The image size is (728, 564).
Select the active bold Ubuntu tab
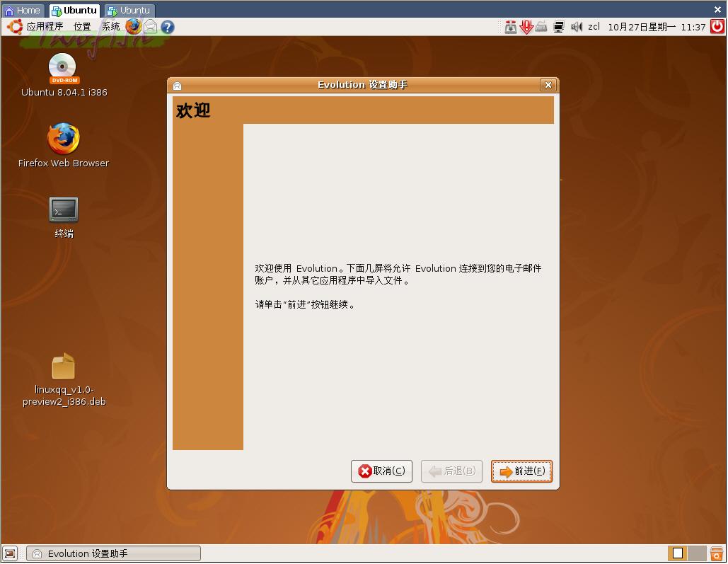pyautogui.click(x=75, y=10)
